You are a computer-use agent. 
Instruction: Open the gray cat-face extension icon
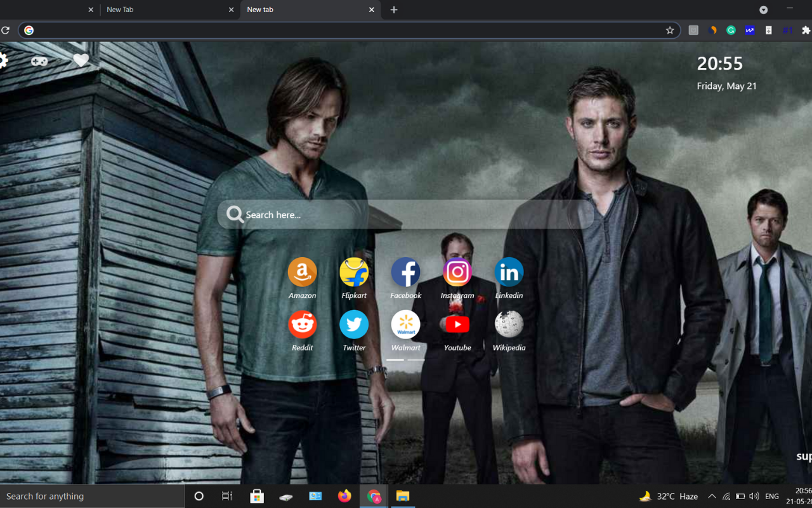click(x=693, y=30)
